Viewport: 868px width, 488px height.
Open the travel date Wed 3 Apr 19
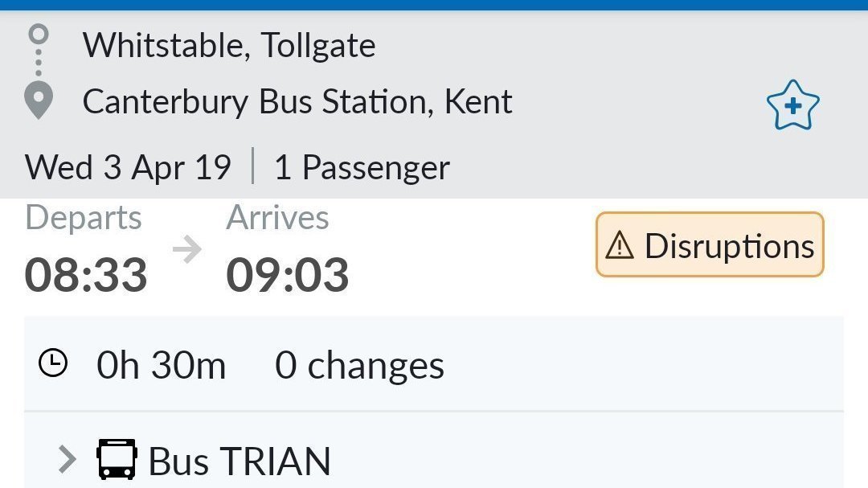(127, 167)
